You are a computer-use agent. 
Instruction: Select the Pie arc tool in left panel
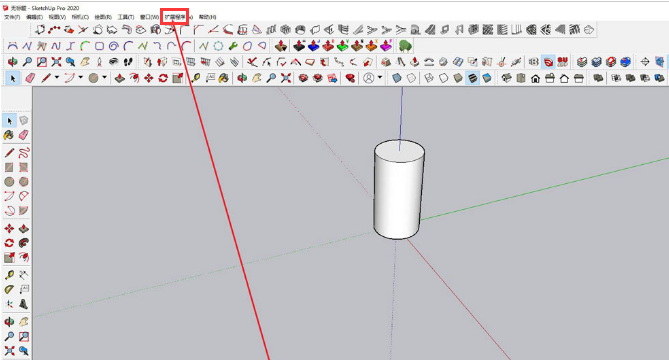(x=24, y=210)
